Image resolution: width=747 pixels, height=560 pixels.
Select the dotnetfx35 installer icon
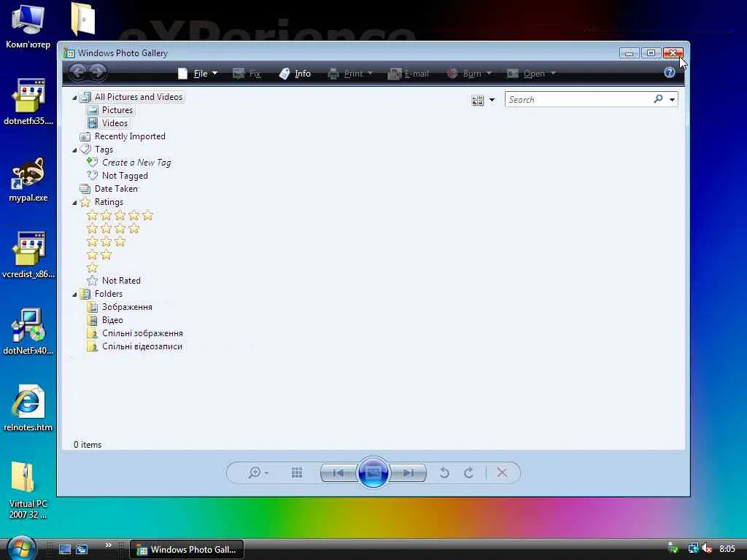(x=28, y=102)
